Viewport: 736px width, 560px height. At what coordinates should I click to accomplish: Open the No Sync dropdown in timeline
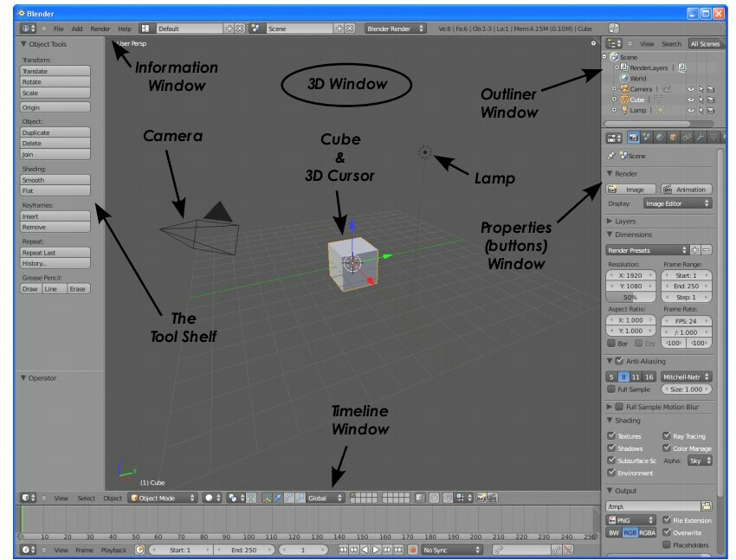coord(451,550)
